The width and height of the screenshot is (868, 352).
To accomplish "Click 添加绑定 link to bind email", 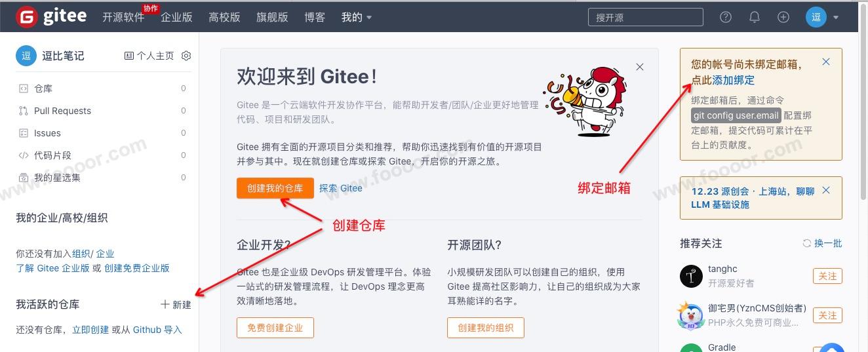I will (x=734, y=80).
